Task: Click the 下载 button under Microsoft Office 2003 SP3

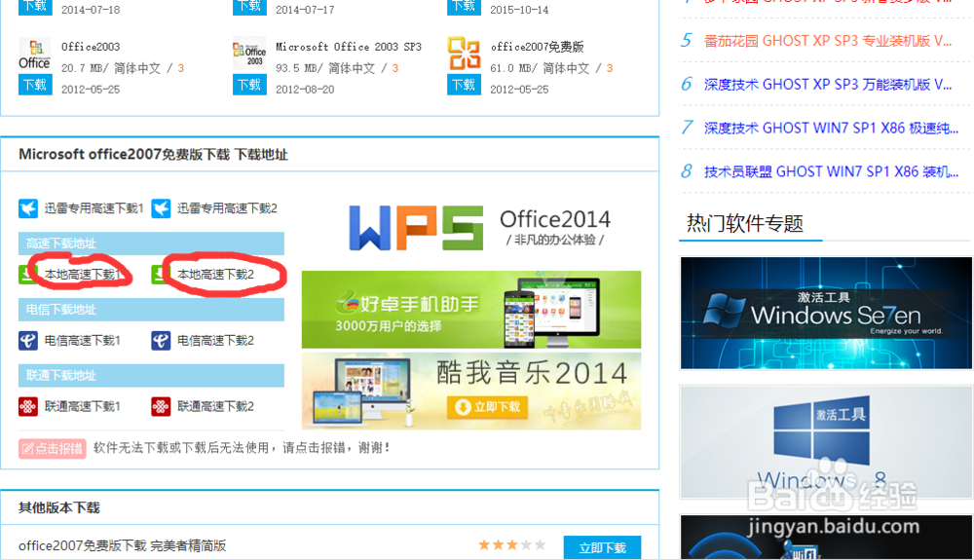Action: tap(249, 85)
